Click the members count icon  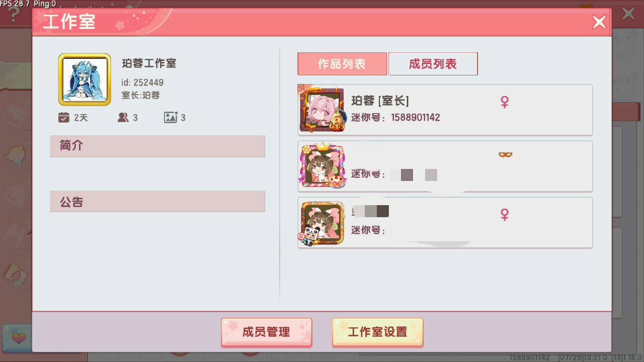123,118
